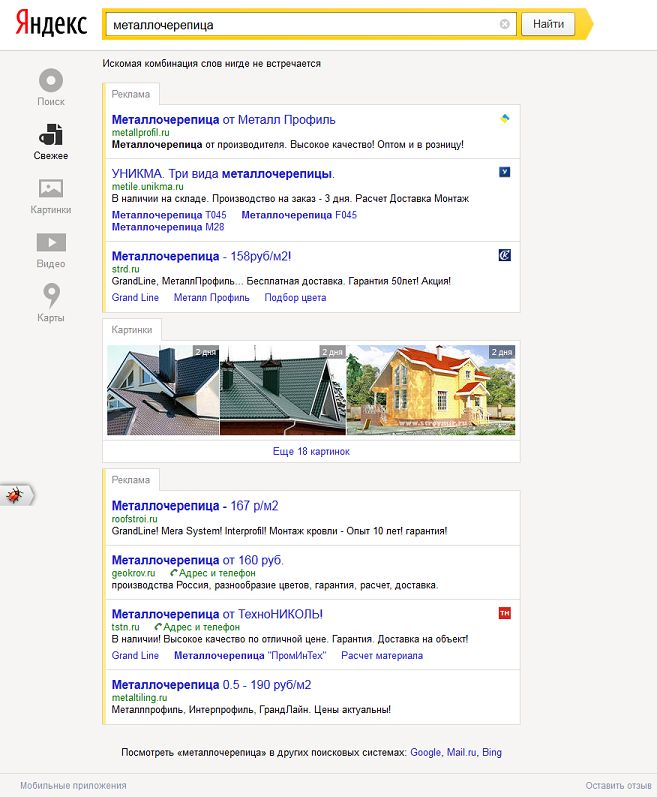Search the query in Mail.ru
Image resolution: width=657 pixels, height=797 pixels.
click(x=462, y=752)
